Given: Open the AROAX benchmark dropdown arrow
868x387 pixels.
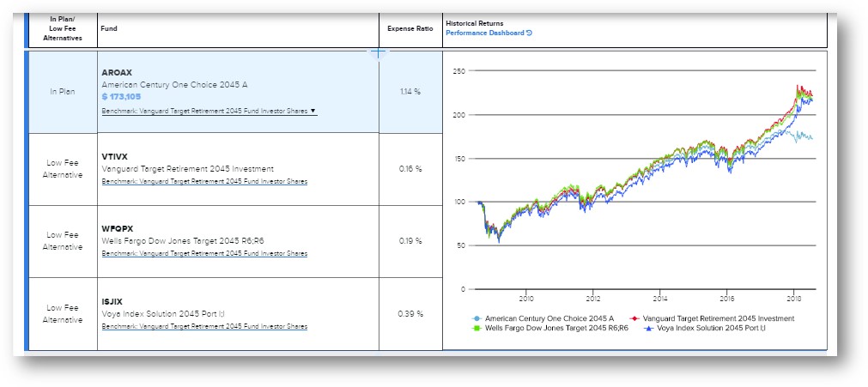Looking at the screenshot, I should (x=313, y=112).
